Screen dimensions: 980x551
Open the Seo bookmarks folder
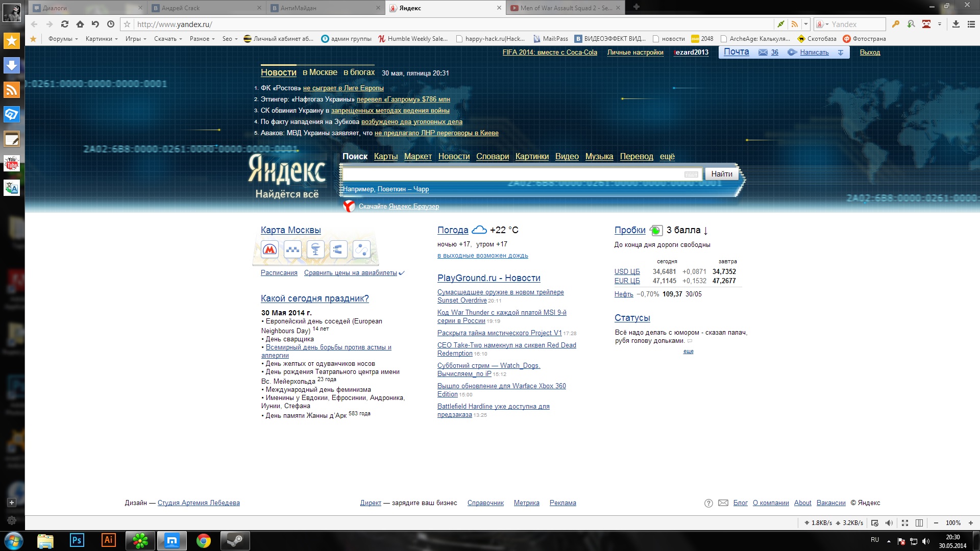[230, 39]
